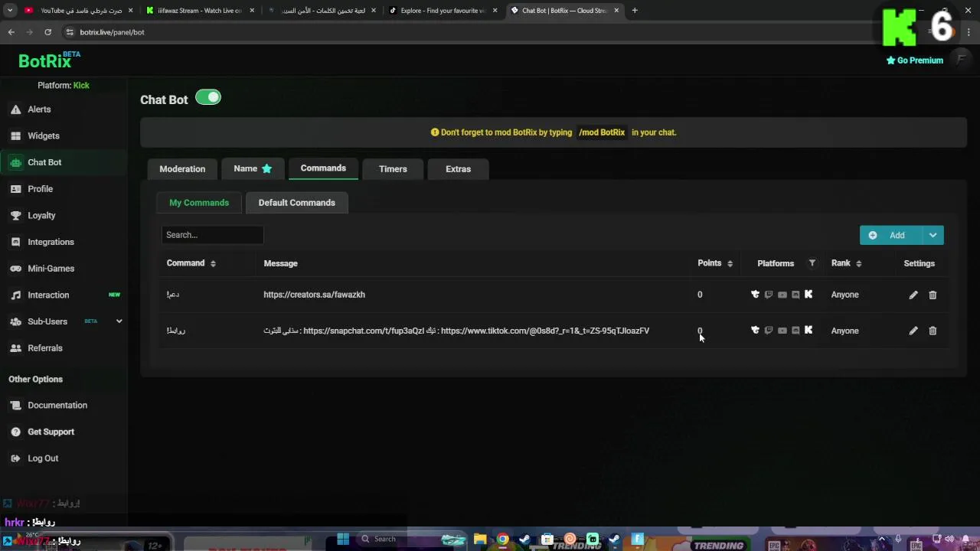Image resolution: width=980 pixels, height=551 pixels.
Task: Reload the page with browser refresh
Action: 47,32
